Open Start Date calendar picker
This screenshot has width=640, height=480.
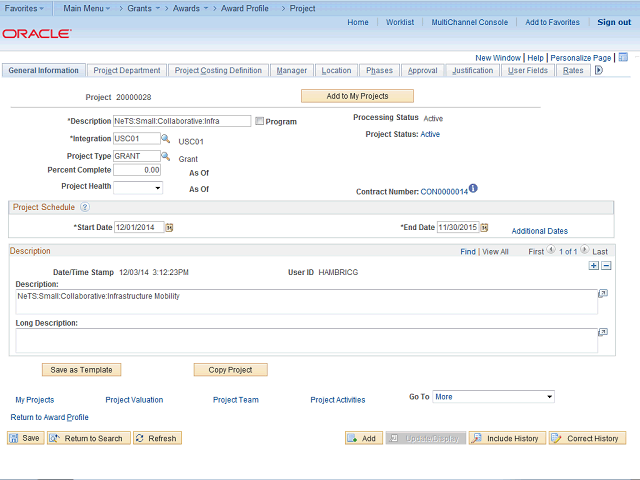(x=169, y=228)
